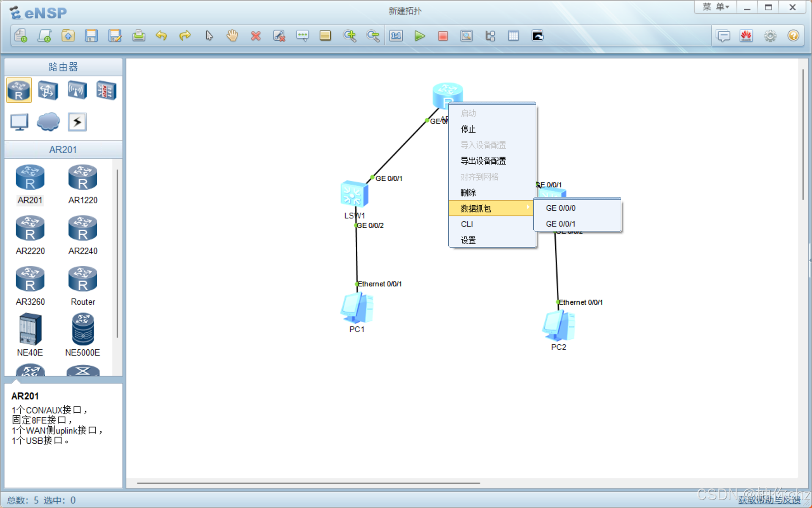Click the start all devices play icon

tap(419, 36)
